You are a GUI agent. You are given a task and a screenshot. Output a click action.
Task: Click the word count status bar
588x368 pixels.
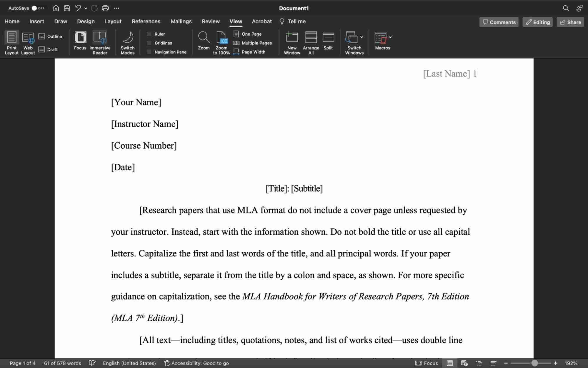(x=63, y=363)
